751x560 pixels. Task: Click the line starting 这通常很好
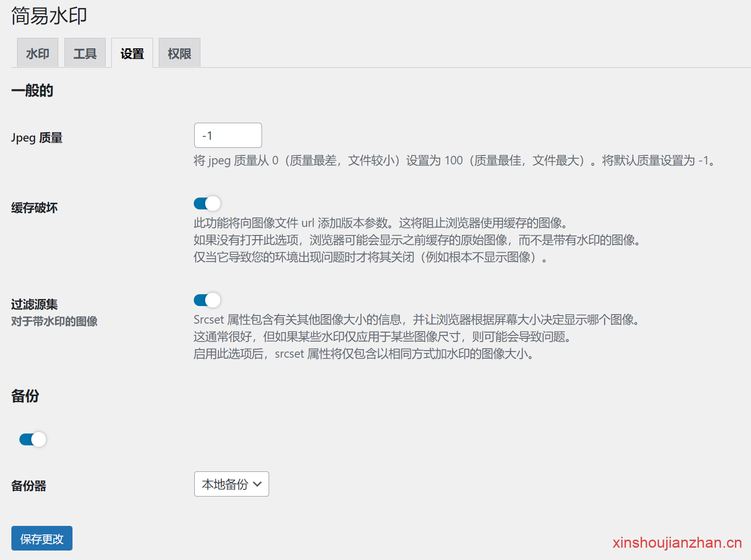(382, 336)
